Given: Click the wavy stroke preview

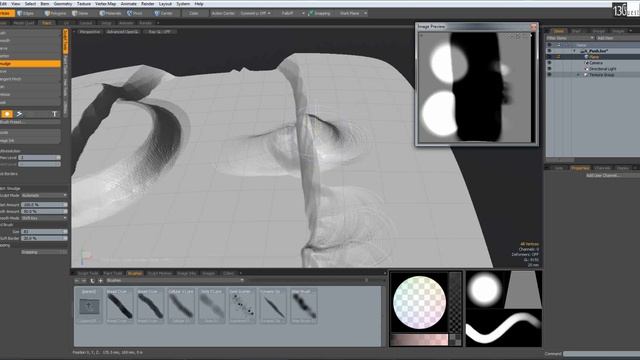Looking at the screenshot, I should click(504, 328).
